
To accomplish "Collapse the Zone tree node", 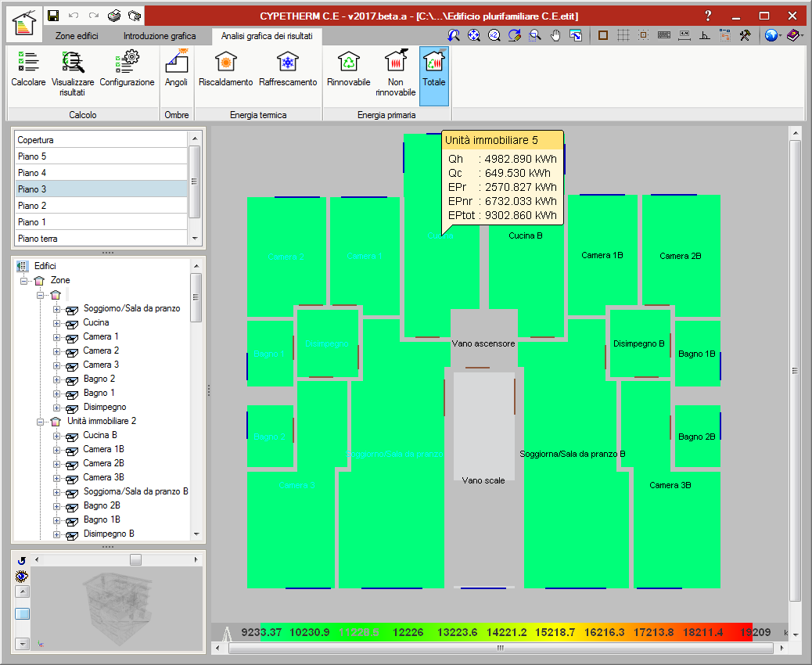I will pyautogui.click(x=23, y=281).
